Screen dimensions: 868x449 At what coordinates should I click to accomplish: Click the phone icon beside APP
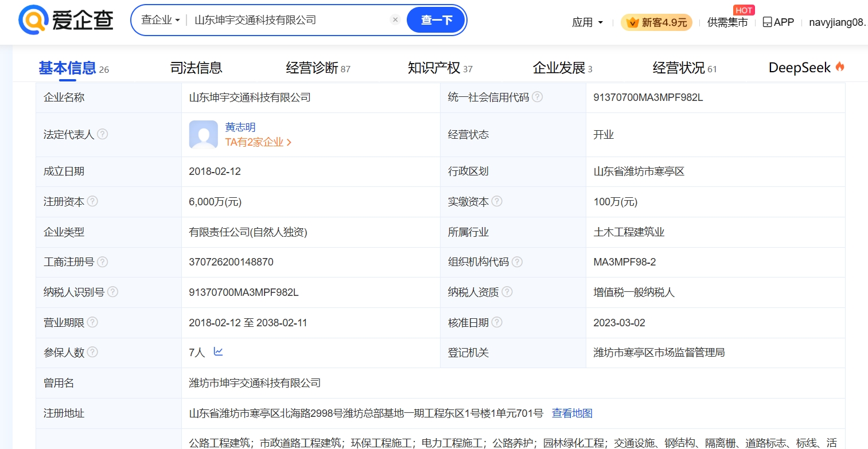(x=768, y=22)
